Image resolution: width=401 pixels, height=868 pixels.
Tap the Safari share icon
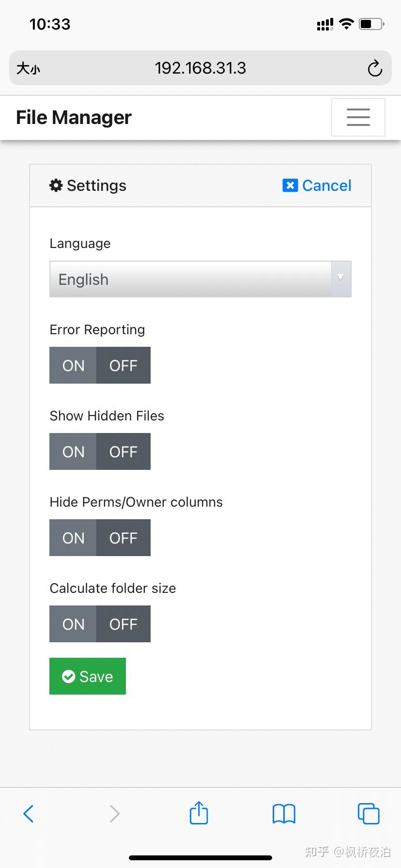point(199,813)
